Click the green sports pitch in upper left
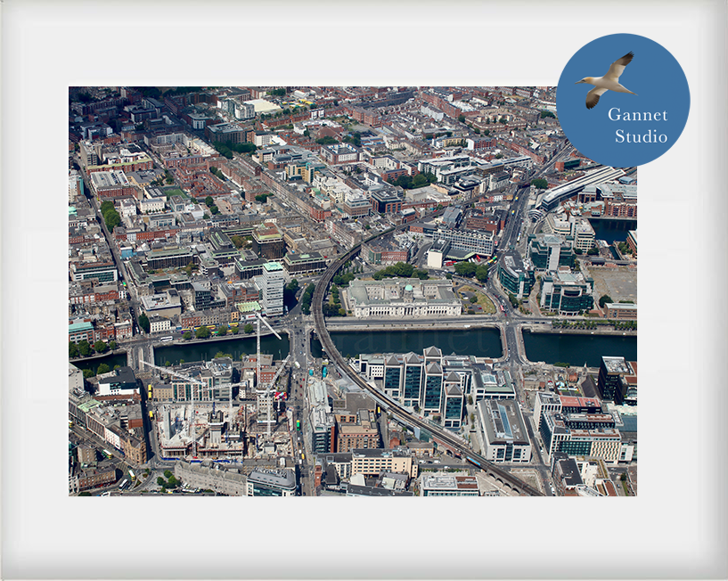 pos(176,192)
